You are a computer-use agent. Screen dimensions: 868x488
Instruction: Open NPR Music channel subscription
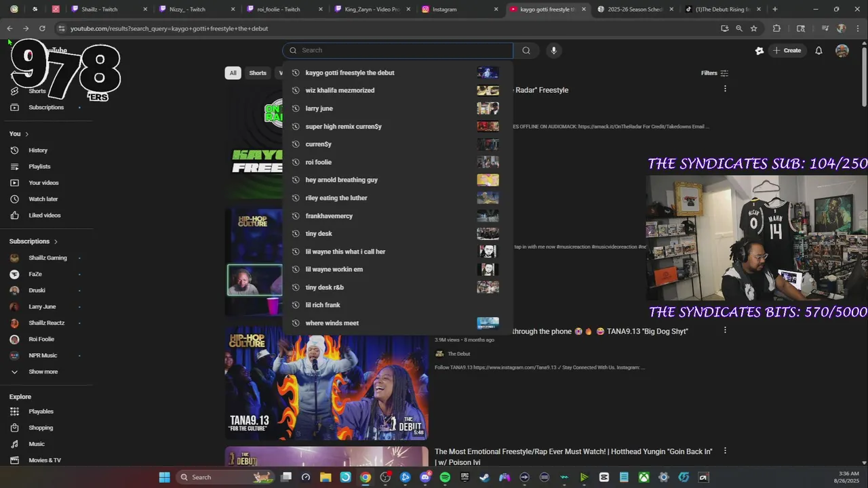(43, 355)
